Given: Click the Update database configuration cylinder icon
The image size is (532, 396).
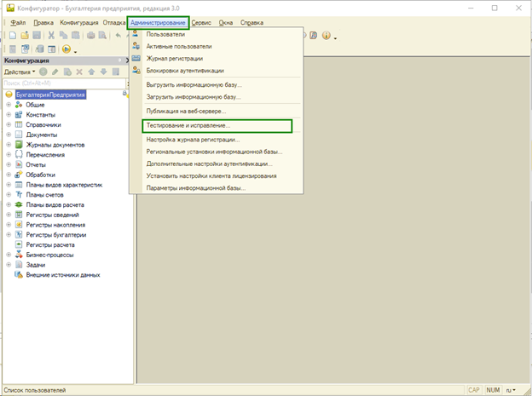Looking at the screenshot, I should click(40, 49).
